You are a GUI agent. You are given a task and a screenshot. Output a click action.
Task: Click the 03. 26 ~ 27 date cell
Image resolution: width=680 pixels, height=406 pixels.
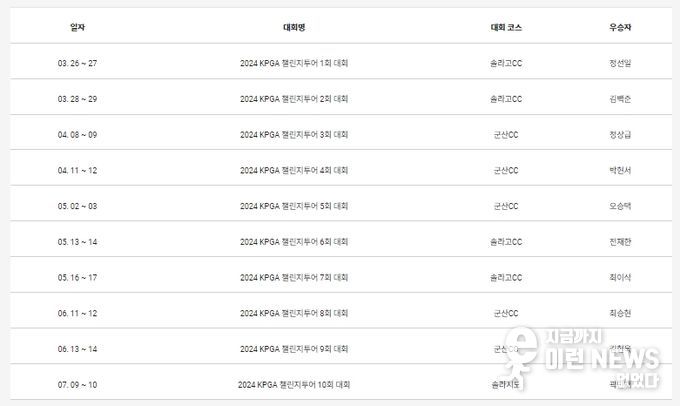click(x=77, y=63)
